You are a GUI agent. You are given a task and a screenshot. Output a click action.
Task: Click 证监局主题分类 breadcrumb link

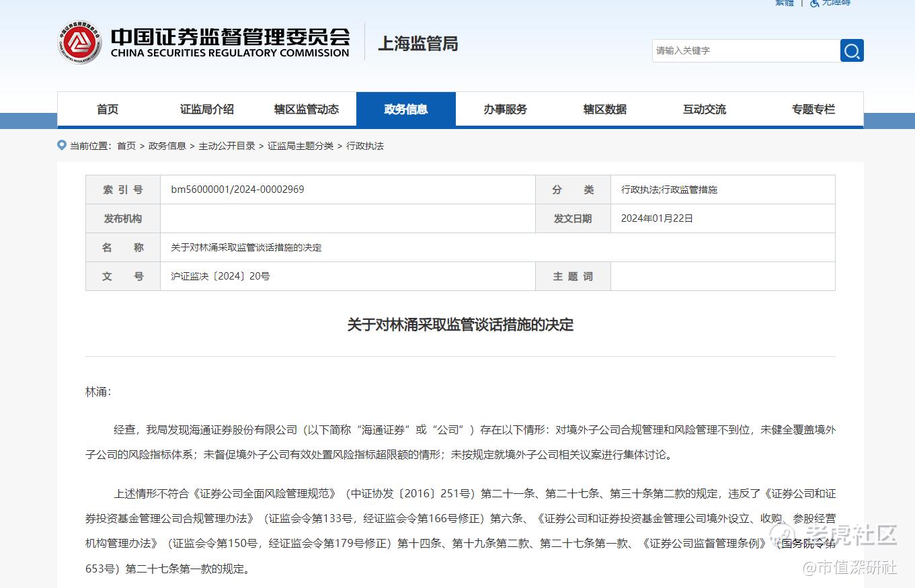click(x=301, y=146)
